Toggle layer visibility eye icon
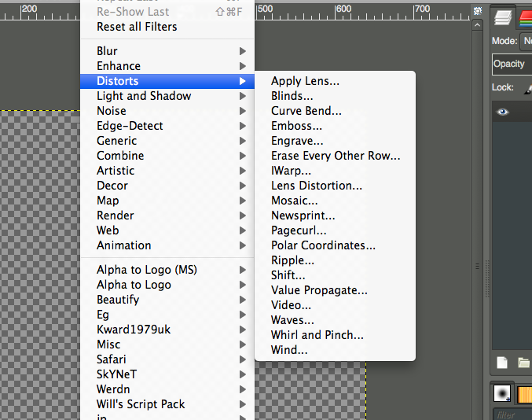This screenshot has width=532, height=420. [x=502, y=112]
